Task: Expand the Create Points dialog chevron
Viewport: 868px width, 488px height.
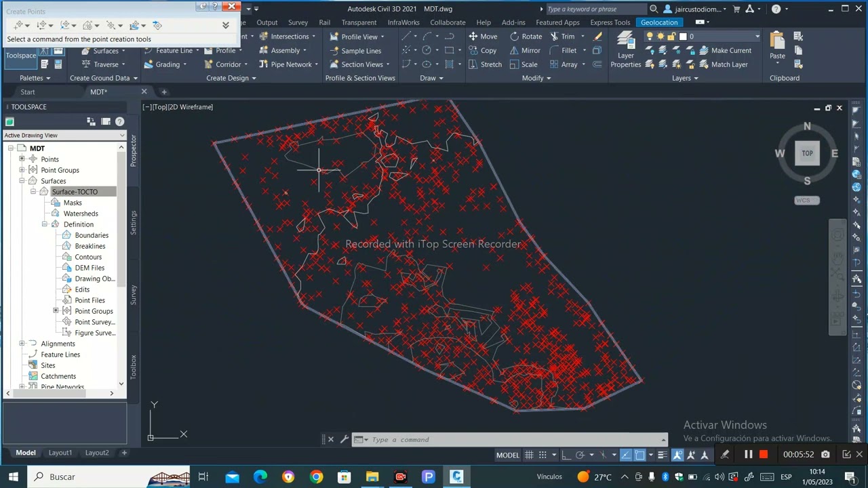Action: point(226,25)
